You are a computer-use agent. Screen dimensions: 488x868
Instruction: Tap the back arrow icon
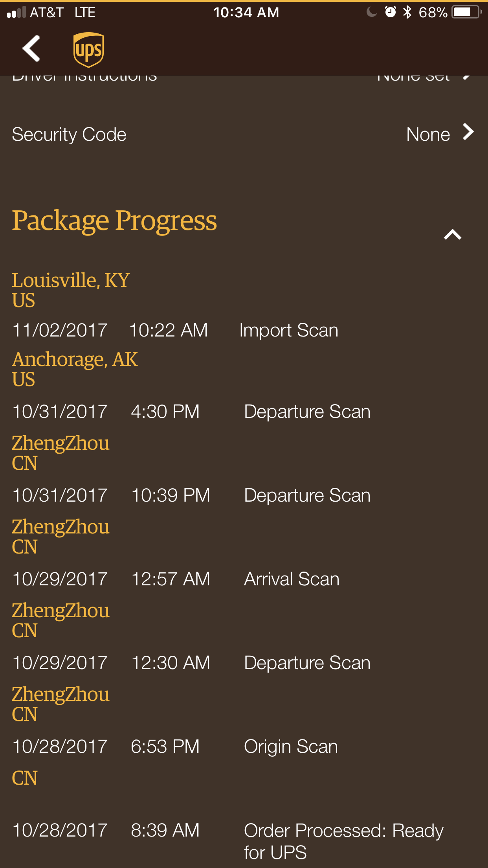pyautogui.click(x=31, y=49)
